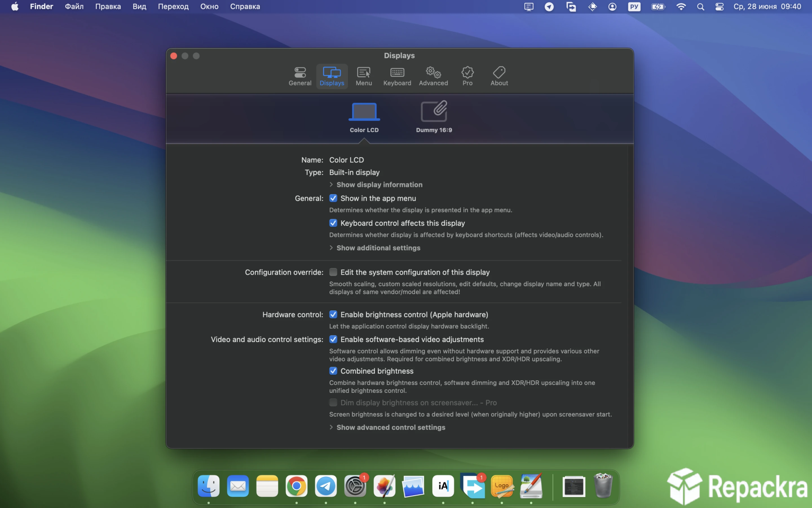The height and width of the screenshot is (508, 812).
Task: Open System Settings from the Dock
Action: (355, 486)
